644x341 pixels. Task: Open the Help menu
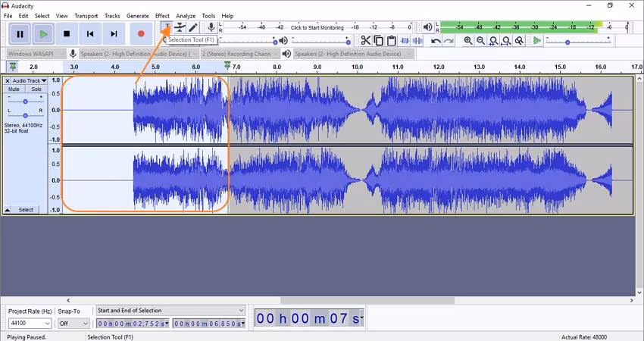coord(227,16)
